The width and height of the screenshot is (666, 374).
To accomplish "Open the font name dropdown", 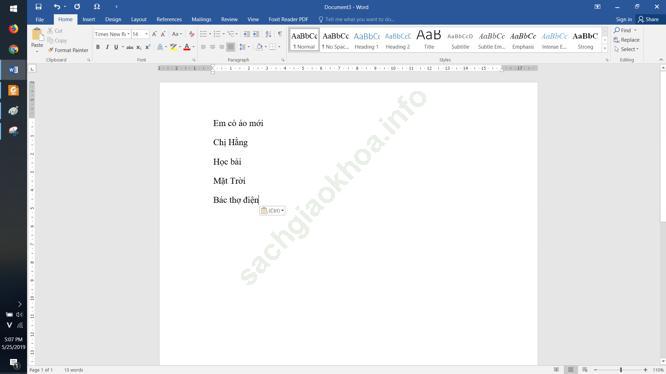I will coord(128,34).
